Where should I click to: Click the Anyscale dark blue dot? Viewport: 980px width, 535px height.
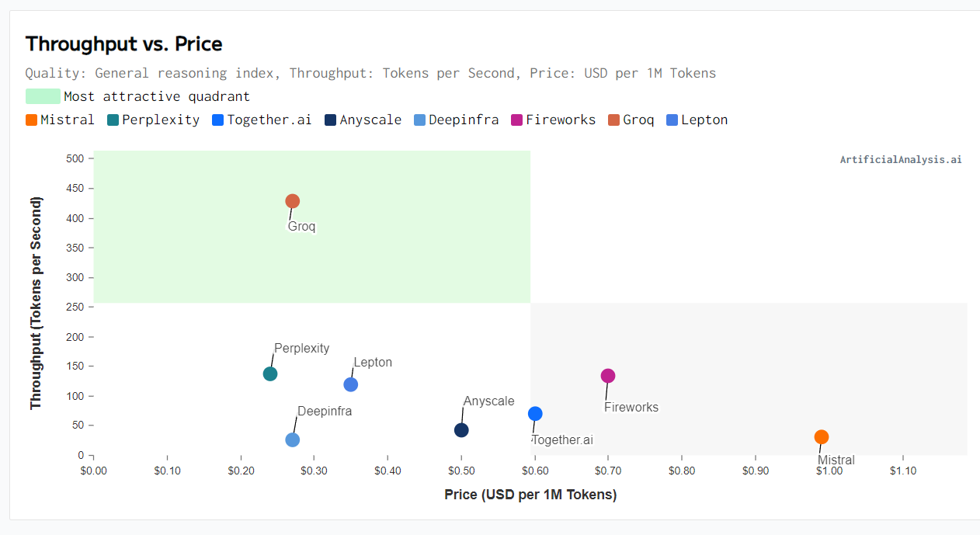point(461,430)
